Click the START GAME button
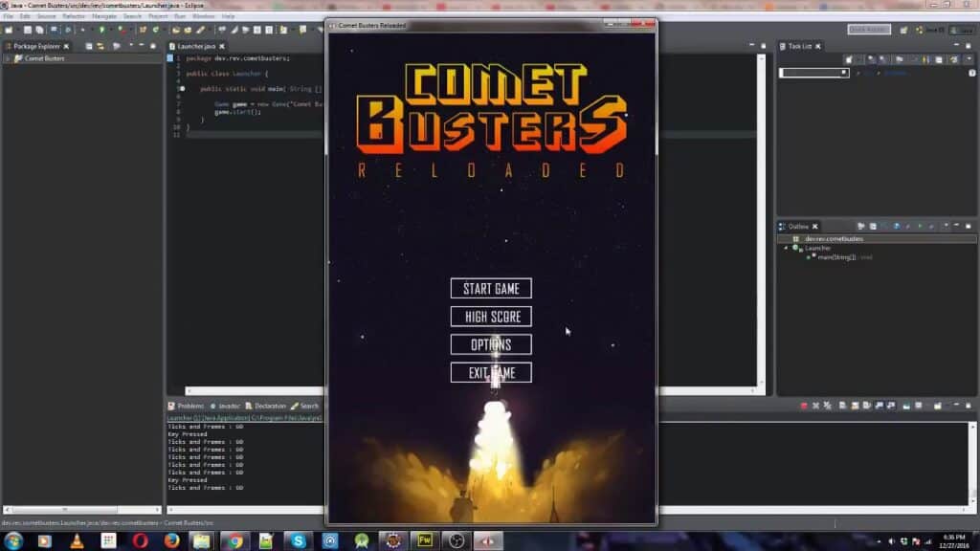Image resolution: width=980 pixels, height=551 pixels. [x=491, y=288]
